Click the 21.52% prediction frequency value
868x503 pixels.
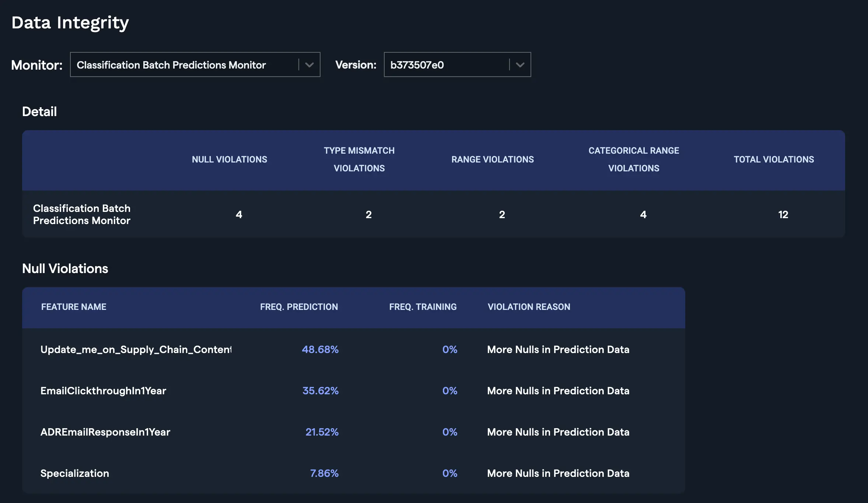pyautogui.click(x=322, y=432)
